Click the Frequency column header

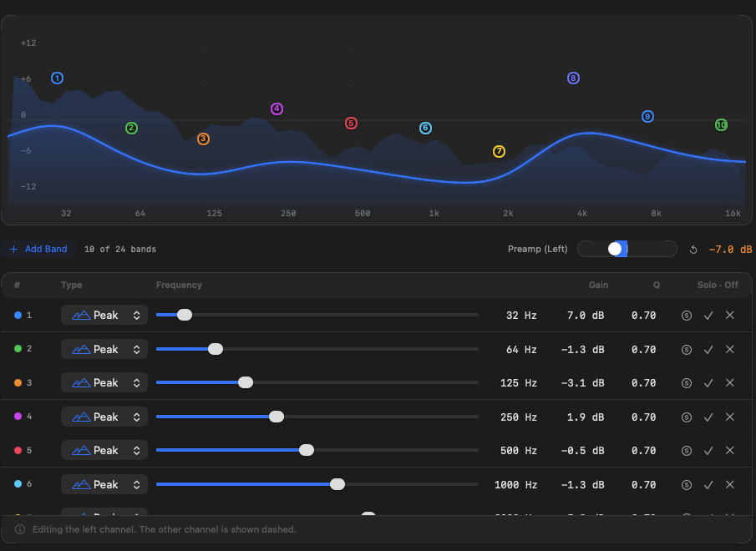(x=179, y=285)
